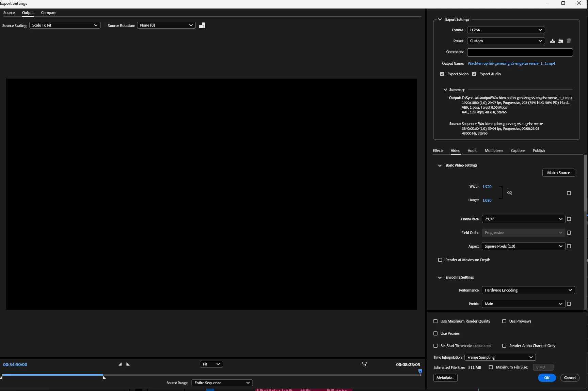This screenshot has height=391, width=588.
Task: Click the Comments input field
Action: [520, 52]
